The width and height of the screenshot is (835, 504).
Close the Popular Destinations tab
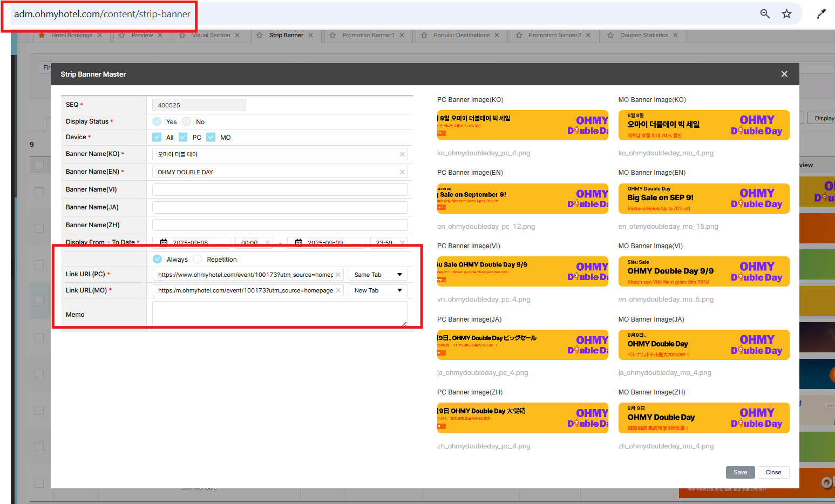point(497,35)
